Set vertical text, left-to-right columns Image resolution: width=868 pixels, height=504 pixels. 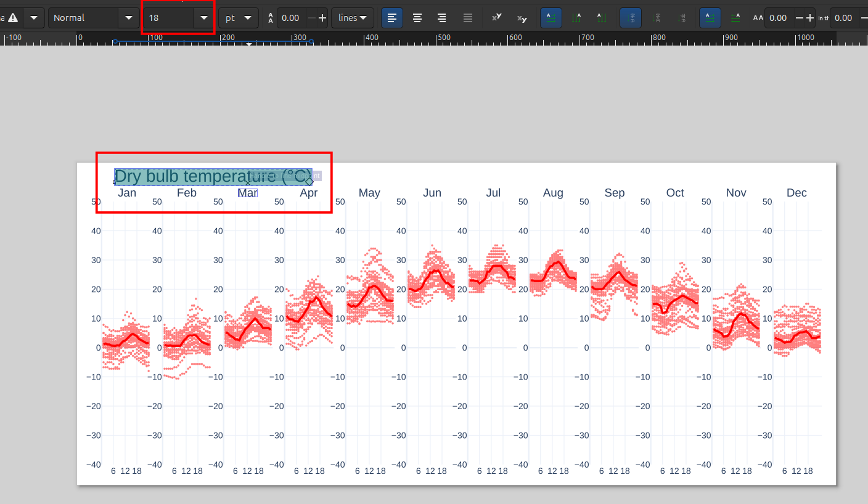point(602,18)
